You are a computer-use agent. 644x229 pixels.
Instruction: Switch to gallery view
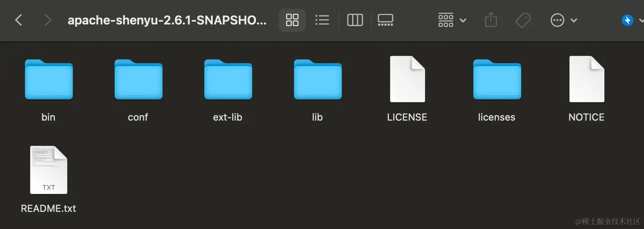click(x=385, y=20)
